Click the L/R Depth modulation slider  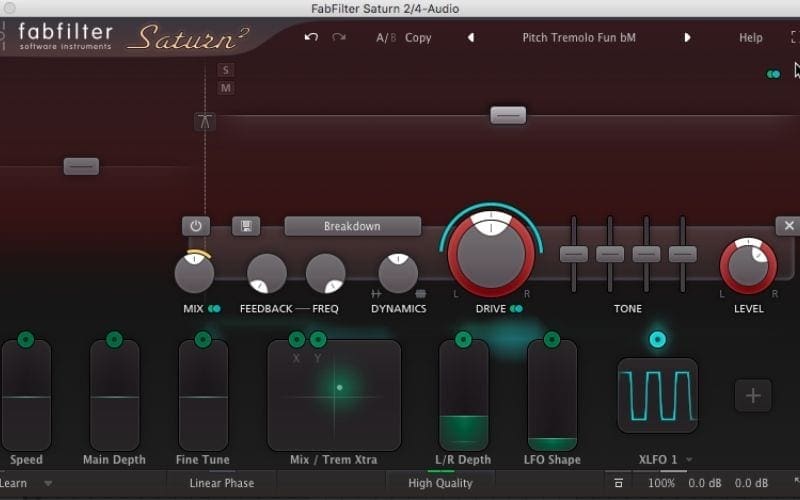[463, 396]
